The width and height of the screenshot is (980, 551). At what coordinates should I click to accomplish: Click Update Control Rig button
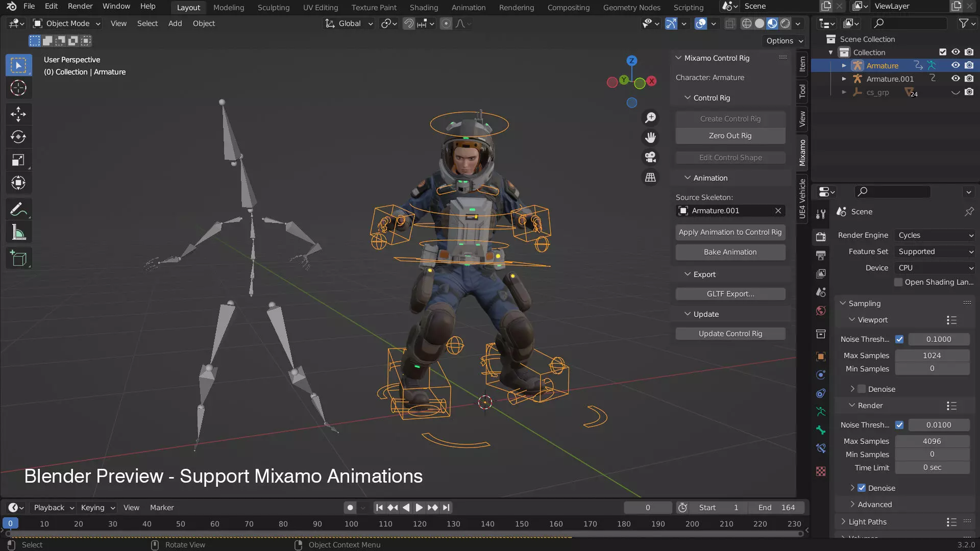coord(730,334)
